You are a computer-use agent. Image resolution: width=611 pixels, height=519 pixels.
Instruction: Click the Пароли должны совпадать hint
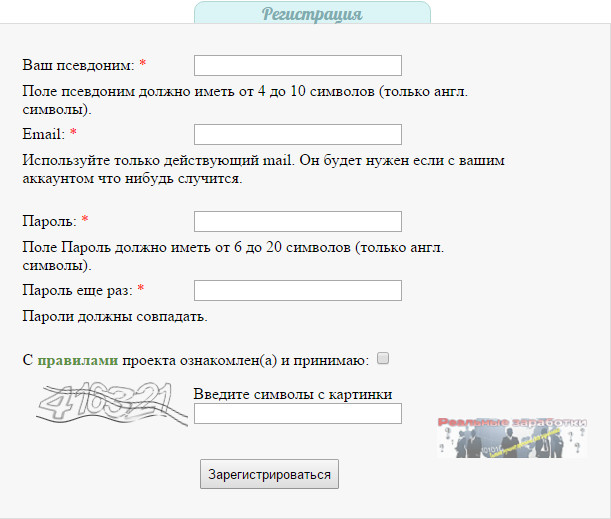point(114,317)
